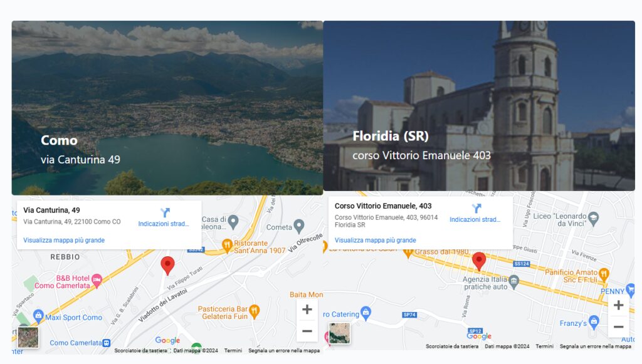
Task: Zoom out on the Como map
Action: pos(307,331)
